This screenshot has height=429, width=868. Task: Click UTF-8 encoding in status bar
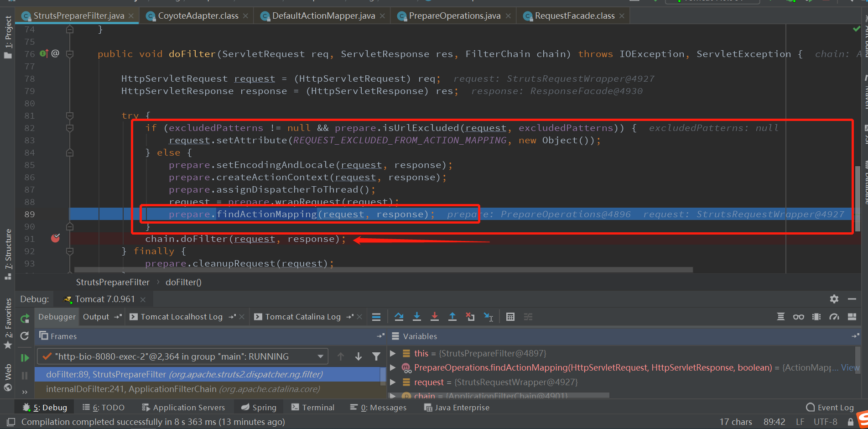tap(826, 422)
